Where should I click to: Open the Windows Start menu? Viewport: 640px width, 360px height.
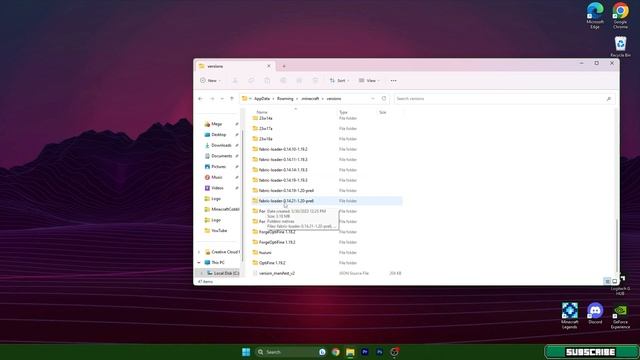coord(246,352)
